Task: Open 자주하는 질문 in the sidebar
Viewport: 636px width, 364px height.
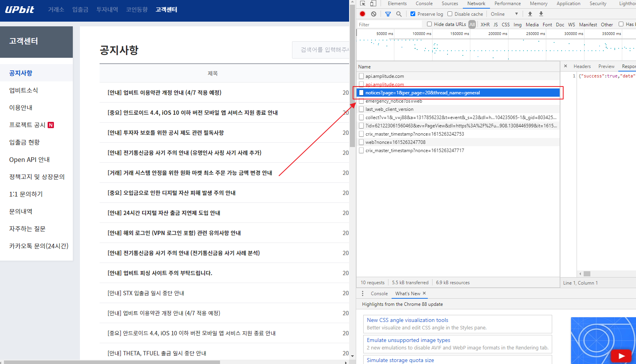Action: tap(28, 229)
